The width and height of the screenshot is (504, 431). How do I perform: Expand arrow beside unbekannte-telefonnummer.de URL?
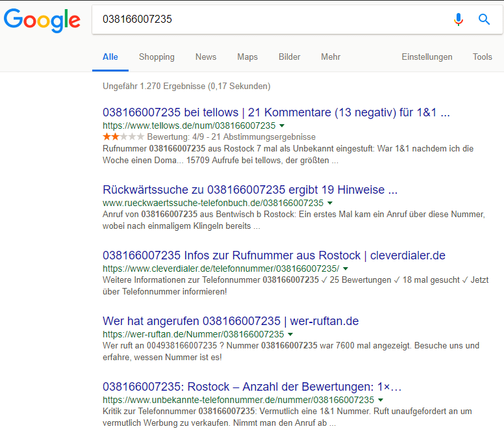coord(381,400)
